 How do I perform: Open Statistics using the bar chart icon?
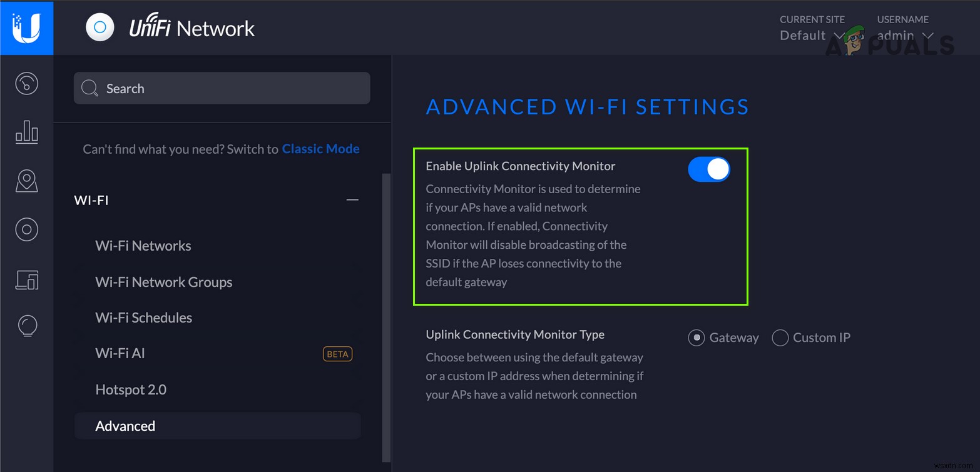(x=27, y=132)
